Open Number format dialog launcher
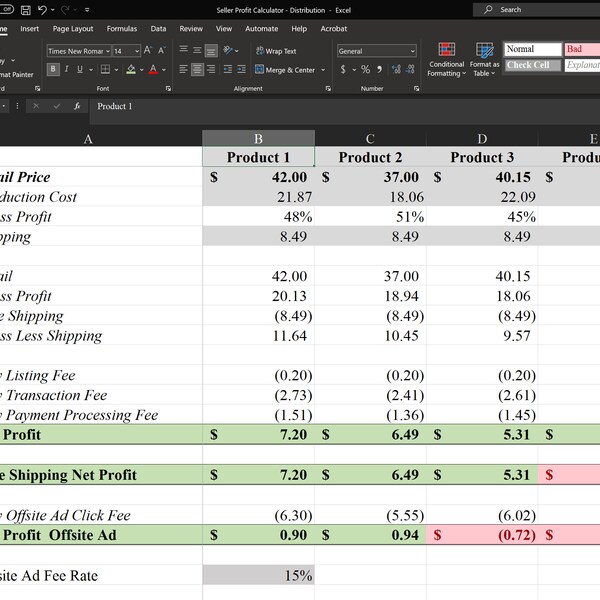Screen dimensions: 600x600 pyautogui.click(x=416, y=88)
